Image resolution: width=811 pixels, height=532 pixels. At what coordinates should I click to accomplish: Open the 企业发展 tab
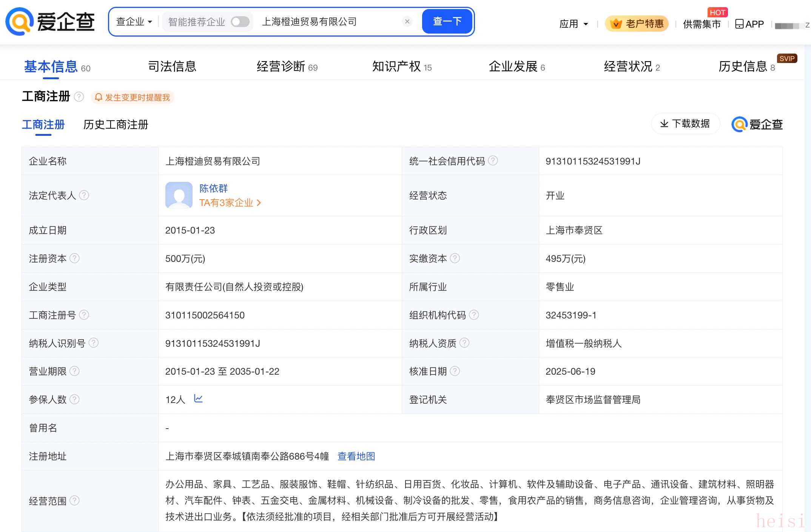[517, 66]
